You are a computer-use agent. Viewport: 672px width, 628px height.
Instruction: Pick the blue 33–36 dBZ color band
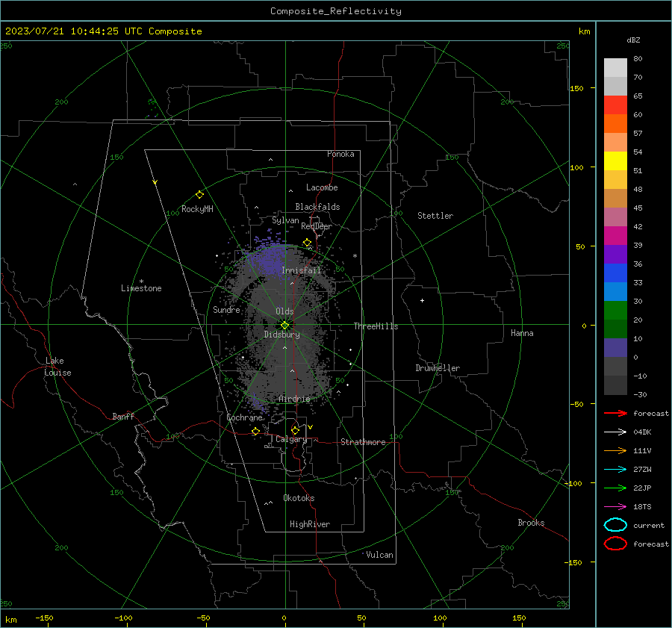615,273
